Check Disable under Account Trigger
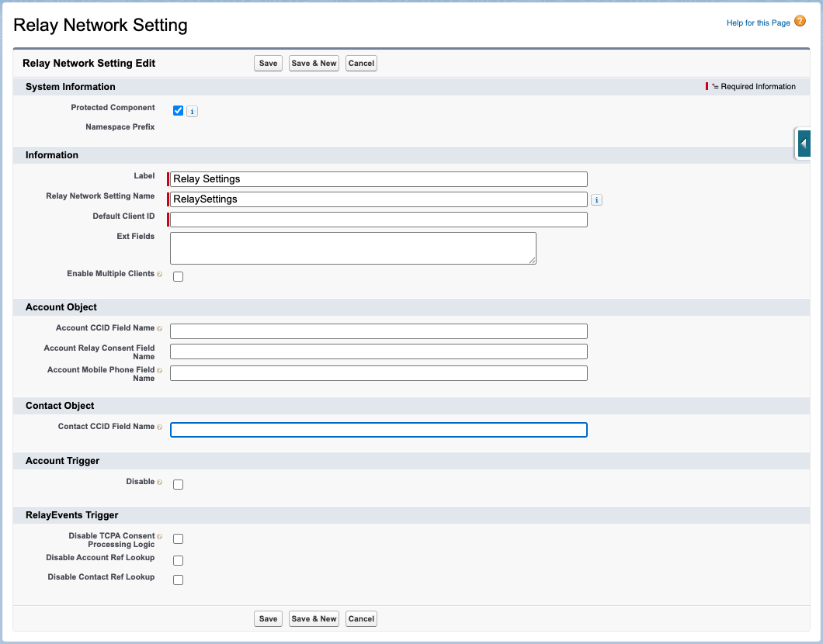Viewport: 823px width, 644px height. tap(179, 484)
